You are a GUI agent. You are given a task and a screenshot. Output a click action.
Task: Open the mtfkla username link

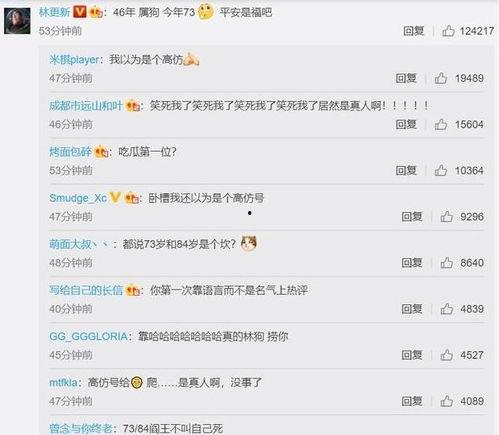63,382
